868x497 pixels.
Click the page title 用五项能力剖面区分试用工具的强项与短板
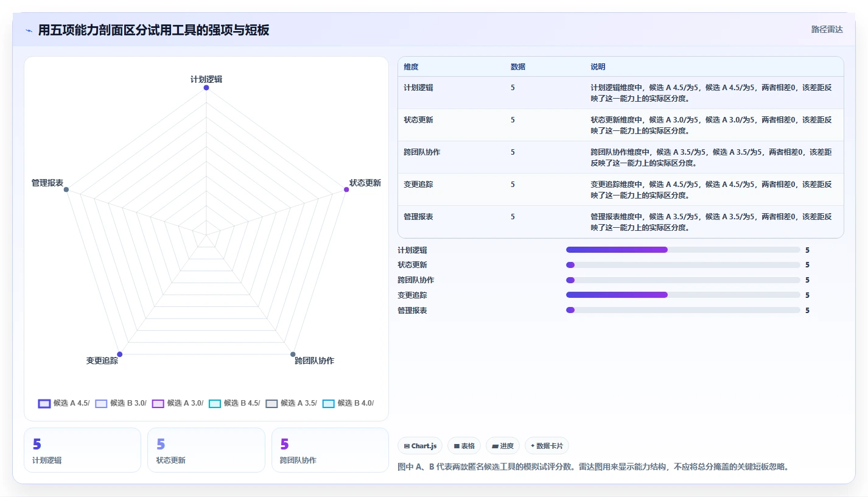153,30
